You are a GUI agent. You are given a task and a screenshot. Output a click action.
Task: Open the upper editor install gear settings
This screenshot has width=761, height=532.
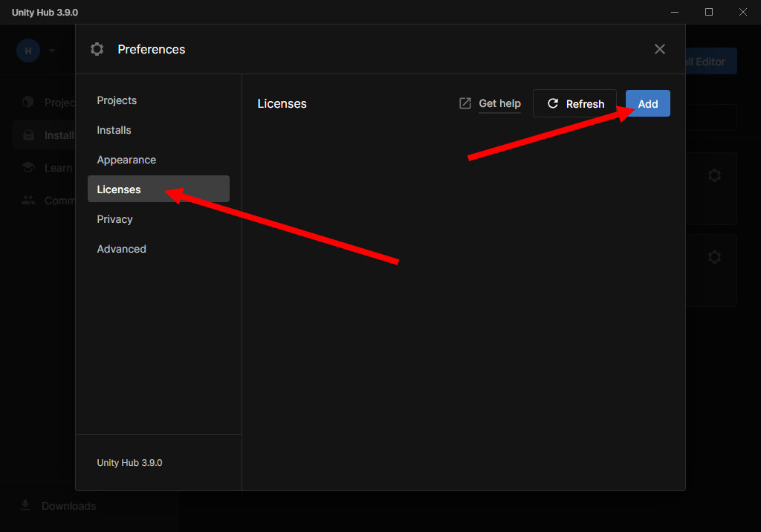(x=714, y=175)
